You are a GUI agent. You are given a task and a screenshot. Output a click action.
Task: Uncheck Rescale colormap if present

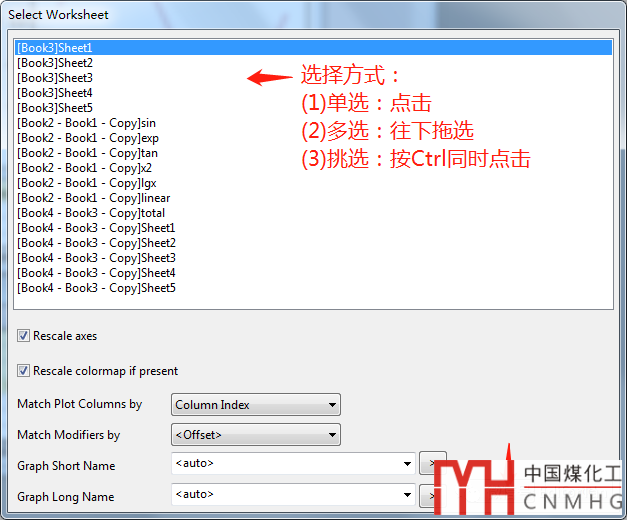[x=24, y=371]
